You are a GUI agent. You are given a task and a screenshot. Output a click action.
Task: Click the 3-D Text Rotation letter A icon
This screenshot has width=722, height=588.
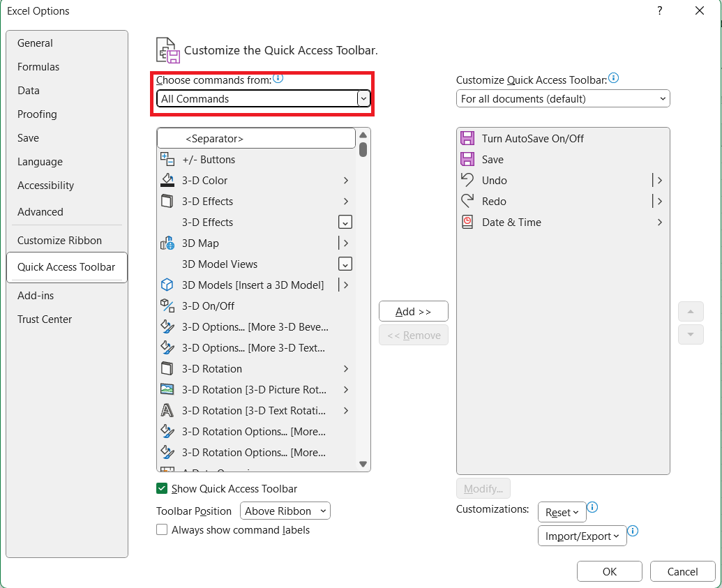pyautogui.click(x=167, y=410)
